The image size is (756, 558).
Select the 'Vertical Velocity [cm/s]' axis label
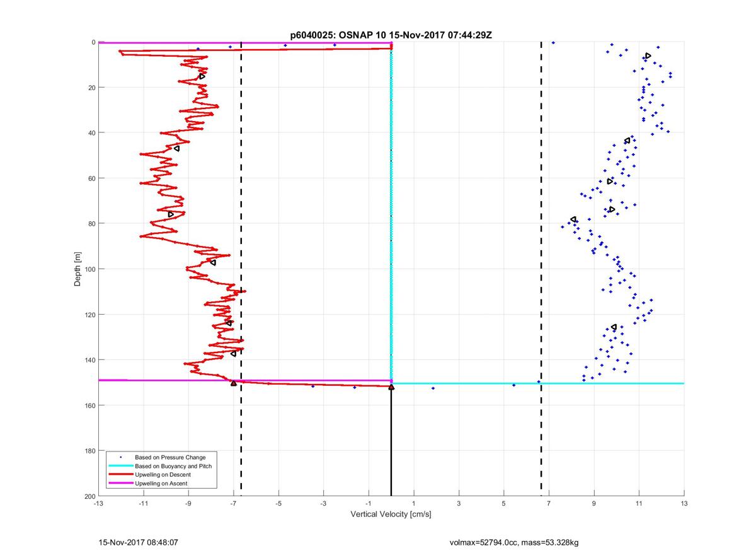tap(391, 514)
